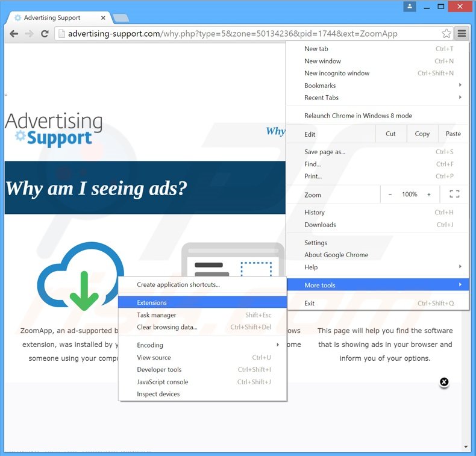This screenshot has height=456, width=476.
Task: Open History from the menu
Action: (x=378, y=213)
